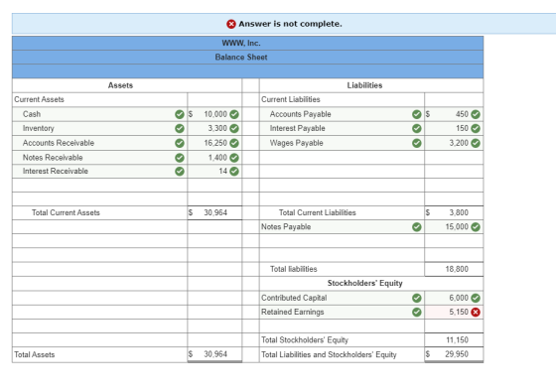Click the 30,964 Total Assets value
The image size is (556, 392).
point(214,354)
